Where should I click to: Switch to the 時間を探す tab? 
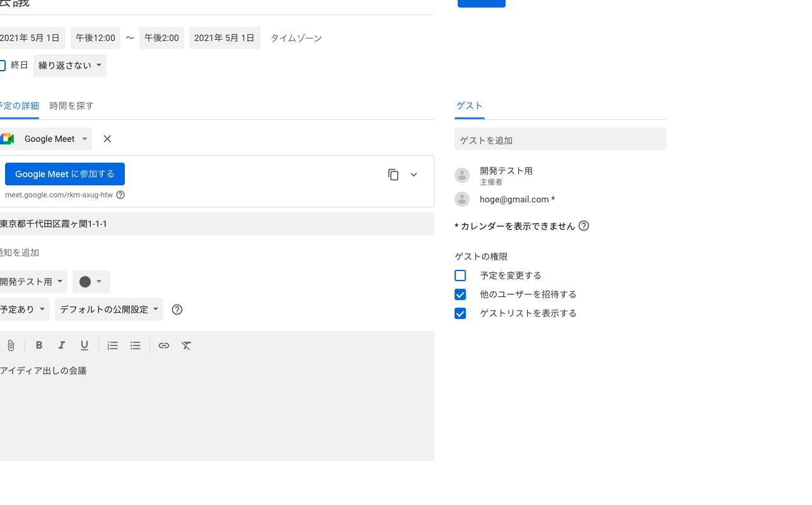tap(72, 106)
